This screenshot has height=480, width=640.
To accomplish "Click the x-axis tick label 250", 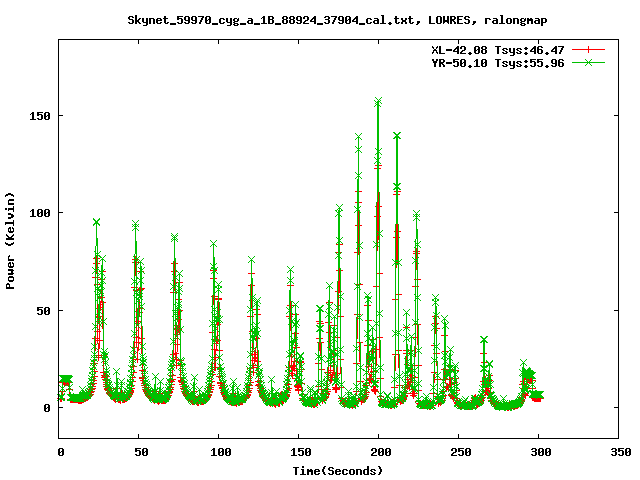I will pos(461,452).
